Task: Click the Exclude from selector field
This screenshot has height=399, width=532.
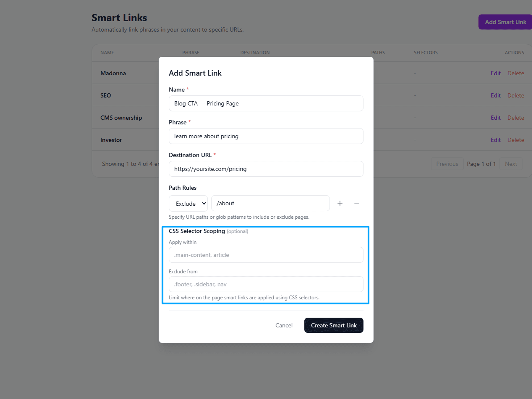Action: (266, 284)
